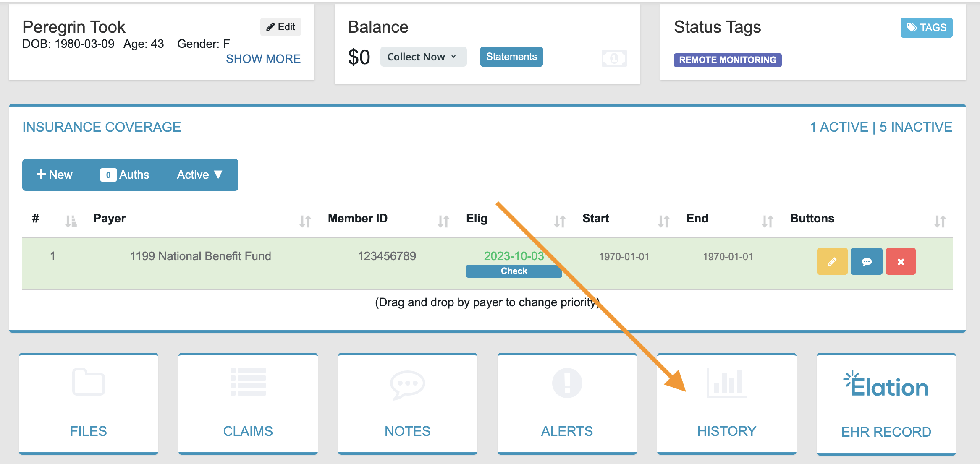Open the comment icon on insurance row
This screenshot has width=980, height=464.
tap(866, 261)
